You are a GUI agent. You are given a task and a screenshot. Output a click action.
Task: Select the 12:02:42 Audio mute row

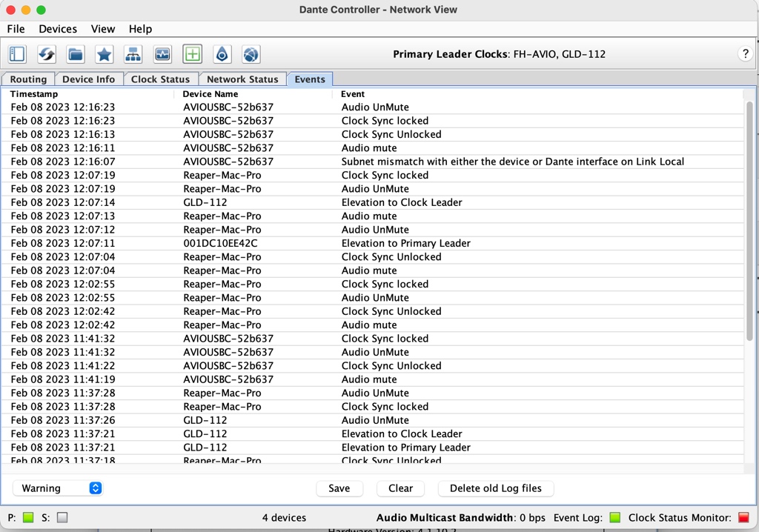tap(372, 325)
